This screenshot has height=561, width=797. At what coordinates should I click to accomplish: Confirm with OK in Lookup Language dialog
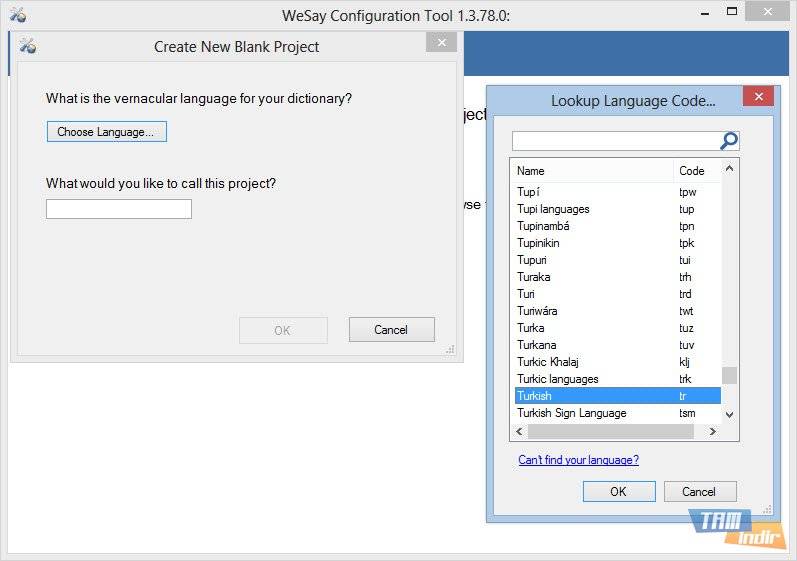618,491
